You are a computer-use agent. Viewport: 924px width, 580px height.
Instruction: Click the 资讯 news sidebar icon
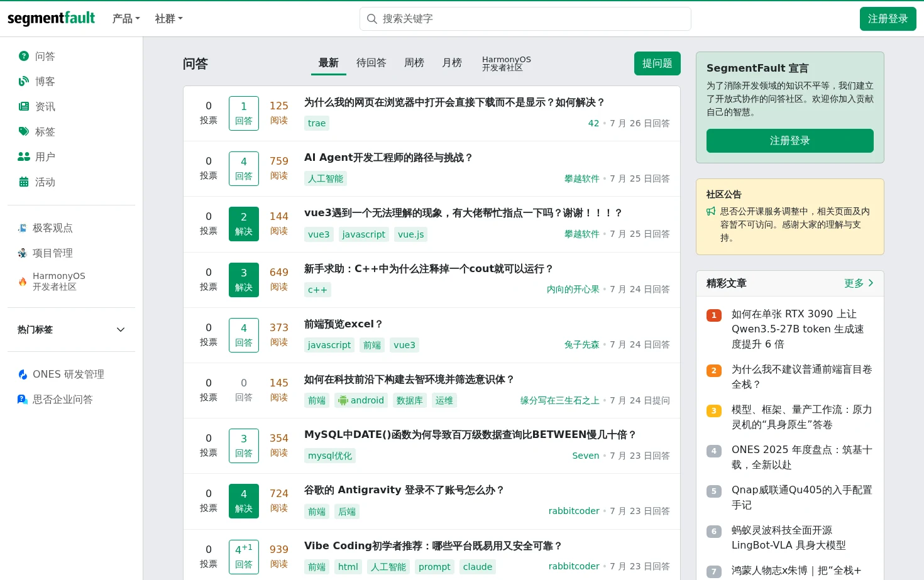tap(24, 106)
